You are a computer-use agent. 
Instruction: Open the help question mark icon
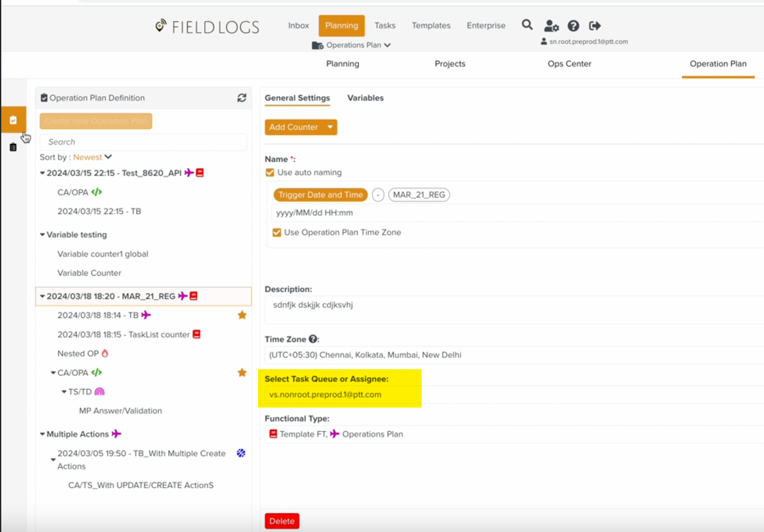point(573,26)
